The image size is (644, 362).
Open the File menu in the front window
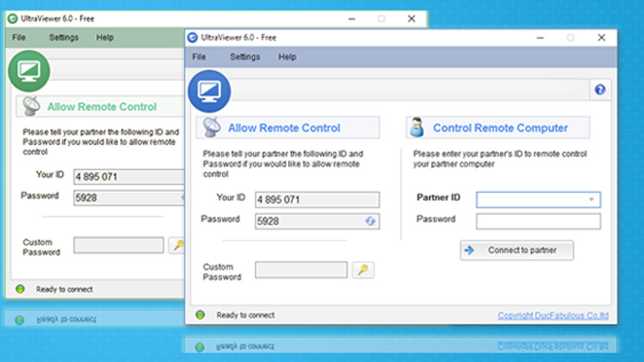point(199,57)
